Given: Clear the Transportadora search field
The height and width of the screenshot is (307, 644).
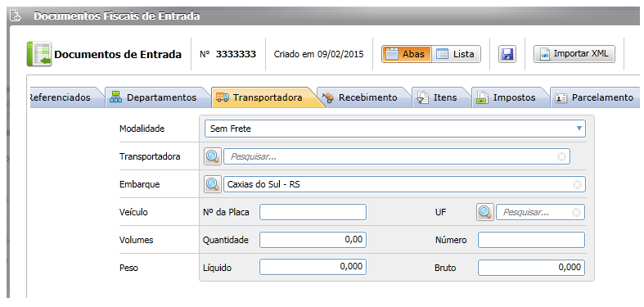Looking at the screenshot, I should point(561,156).
